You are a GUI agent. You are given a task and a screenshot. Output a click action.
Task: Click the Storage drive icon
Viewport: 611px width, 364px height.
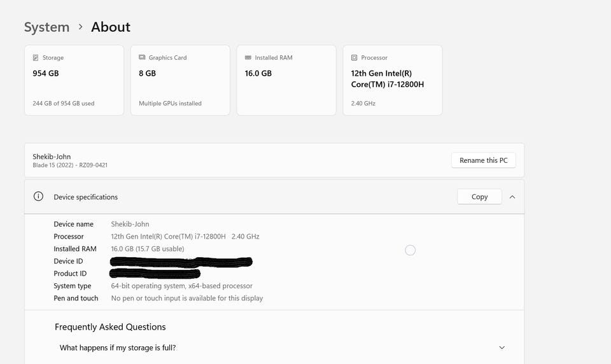tap(36, 58)
